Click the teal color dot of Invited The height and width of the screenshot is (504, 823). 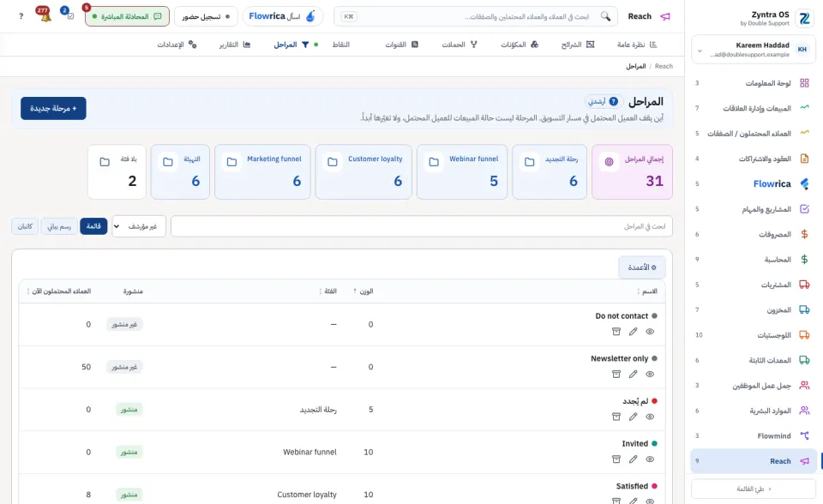coord(654,444)
